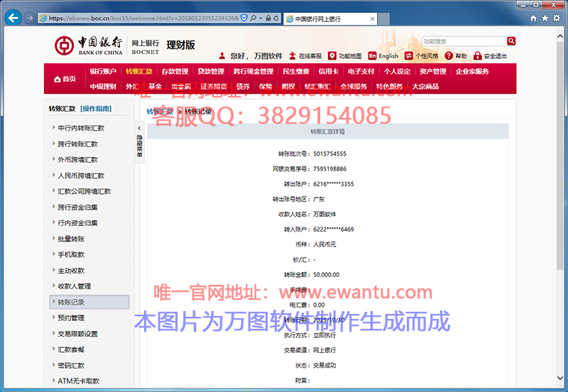Go to 首页 home page
568x392 pixels.
[65, 79]
